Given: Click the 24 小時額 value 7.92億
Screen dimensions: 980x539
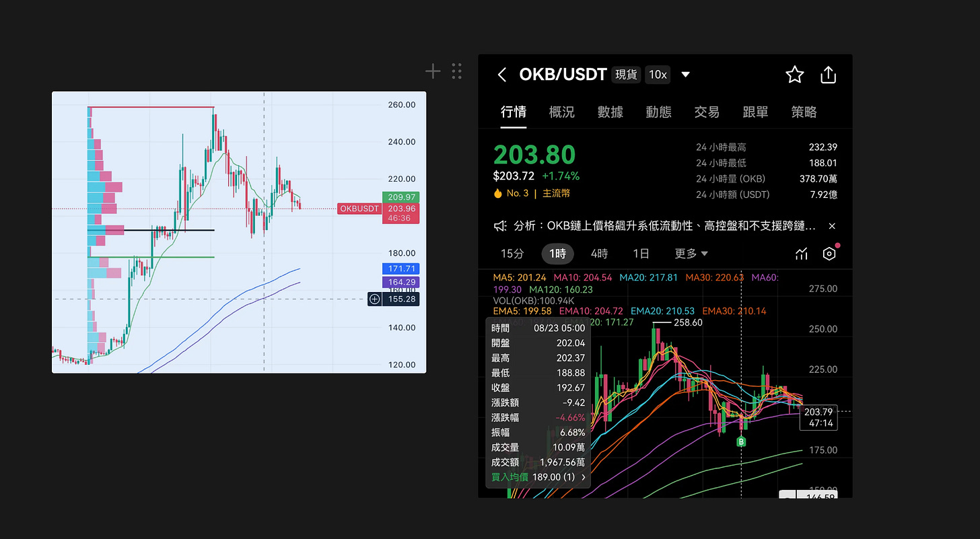Looking at the screenshot, I should pyautogui.click(x=823, y=194).
